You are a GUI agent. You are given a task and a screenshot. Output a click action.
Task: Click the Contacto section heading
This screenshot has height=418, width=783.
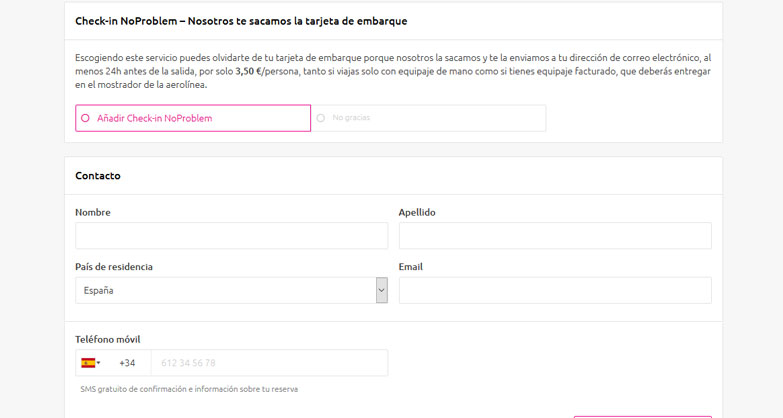click(x=98, y=176)
